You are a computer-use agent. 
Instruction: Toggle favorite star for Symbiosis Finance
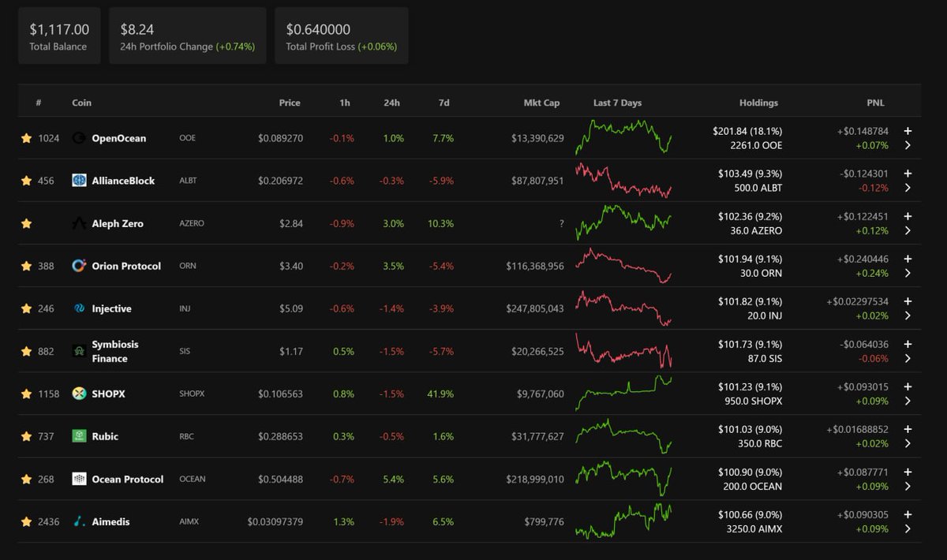click(26, 351)
